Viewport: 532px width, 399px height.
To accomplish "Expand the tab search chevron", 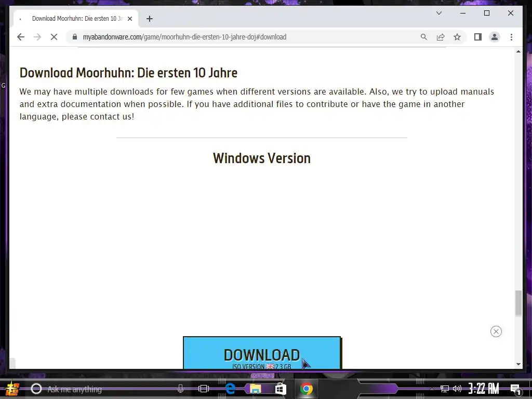I will [x=438, y=13].
